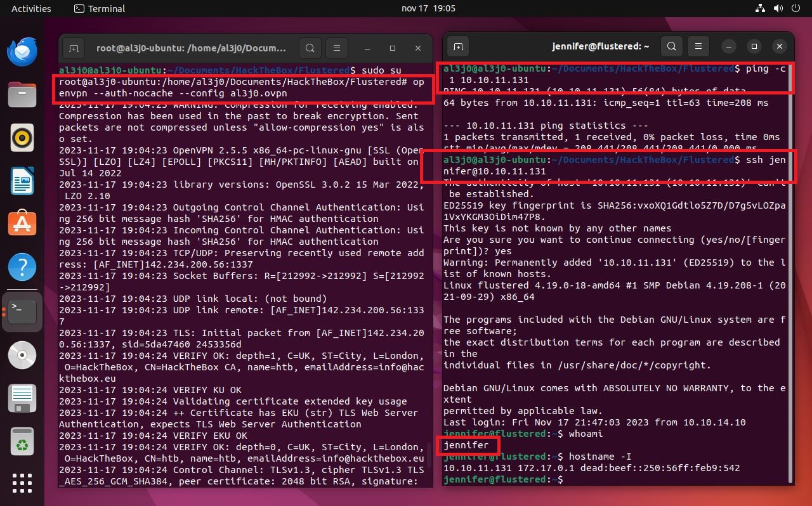Maximize the jennifer@flustered terminal window
Image resolution: width=812 pixels, height=506 pixels.
pyautogui.click(x=754, y=46)
